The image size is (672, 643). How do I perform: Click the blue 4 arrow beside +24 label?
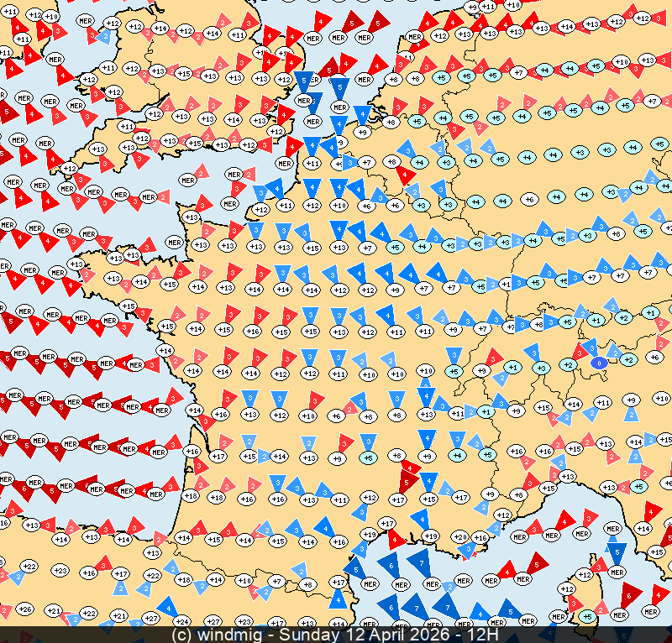[x=167, y=606]
